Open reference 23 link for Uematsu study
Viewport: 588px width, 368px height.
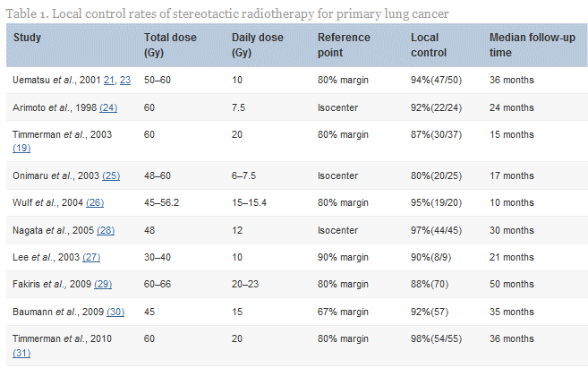[125, 80]
